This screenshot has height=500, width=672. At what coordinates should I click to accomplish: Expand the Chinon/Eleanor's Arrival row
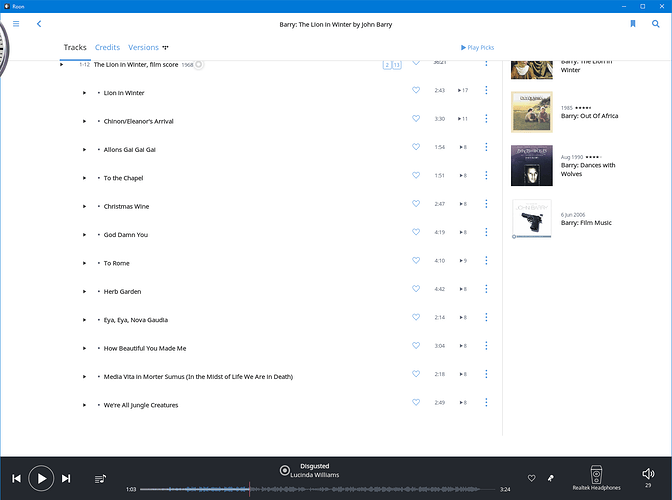(84, 121)
